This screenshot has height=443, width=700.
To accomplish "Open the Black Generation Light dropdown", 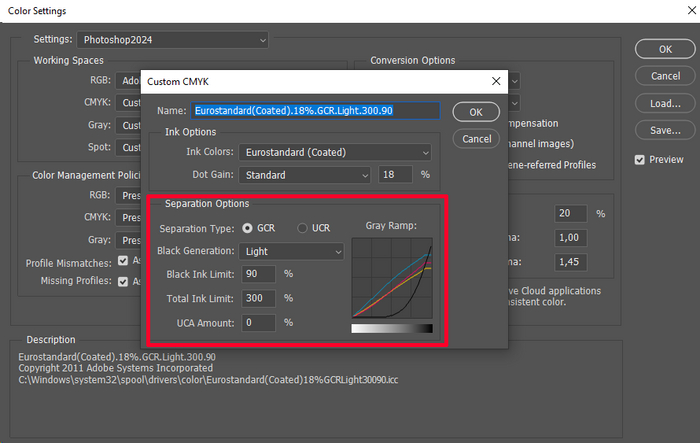I will 292,251.
